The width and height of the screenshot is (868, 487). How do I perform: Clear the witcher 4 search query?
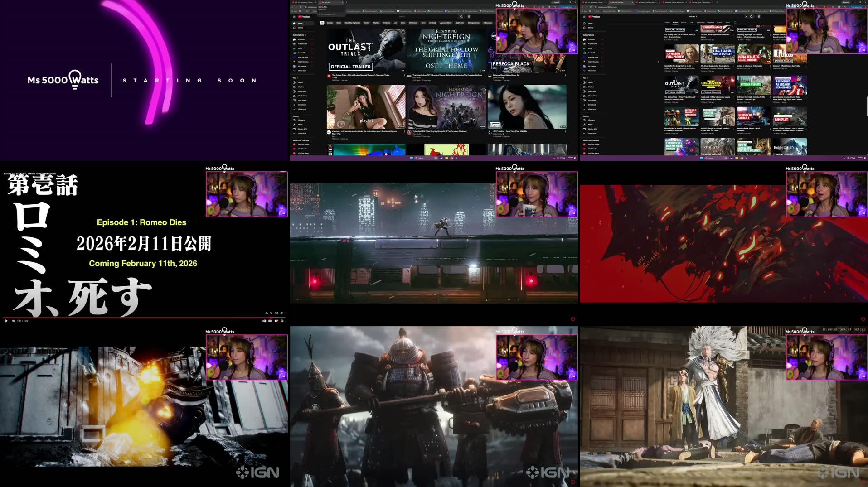coord(746,17)
